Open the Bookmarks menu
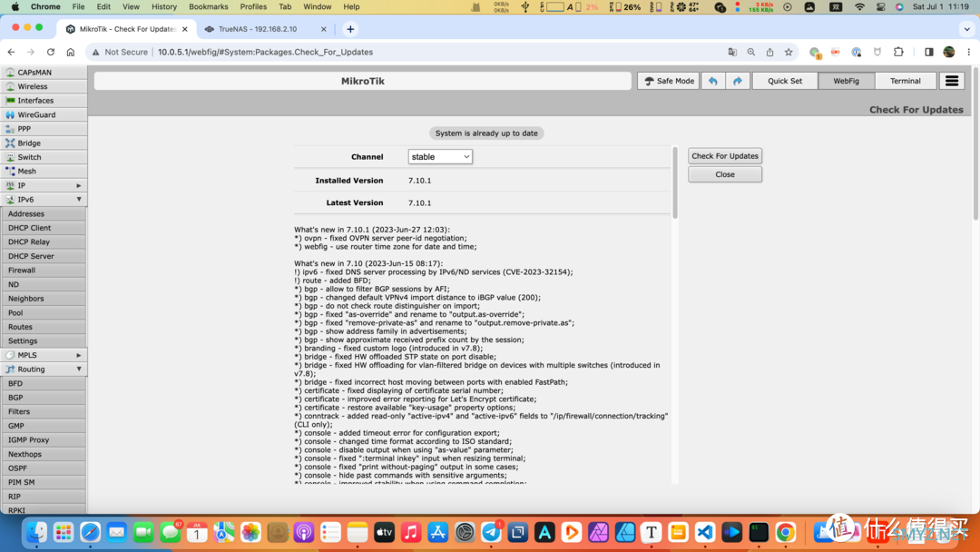 (208, 7)
